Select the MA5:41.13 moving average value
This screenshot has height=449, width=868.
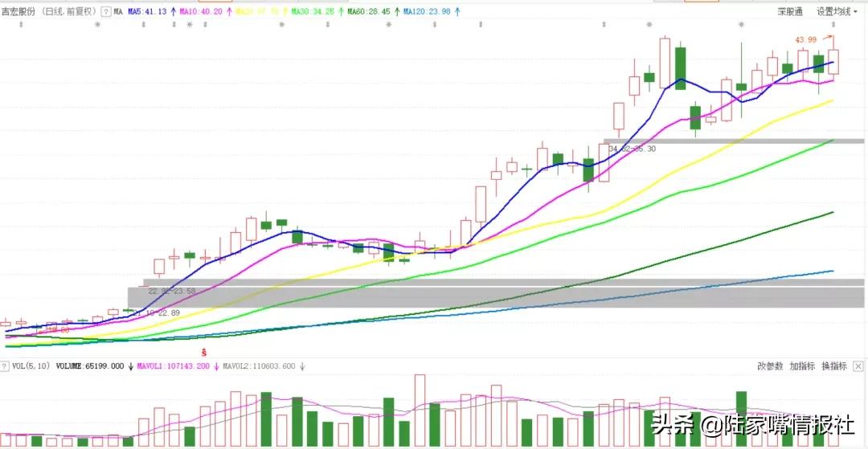point(147,11)
